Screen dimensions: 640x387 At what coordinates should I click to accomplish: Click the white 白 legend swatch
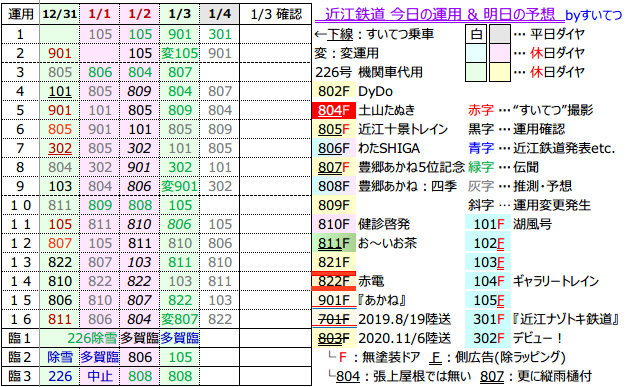click(476, 34)
